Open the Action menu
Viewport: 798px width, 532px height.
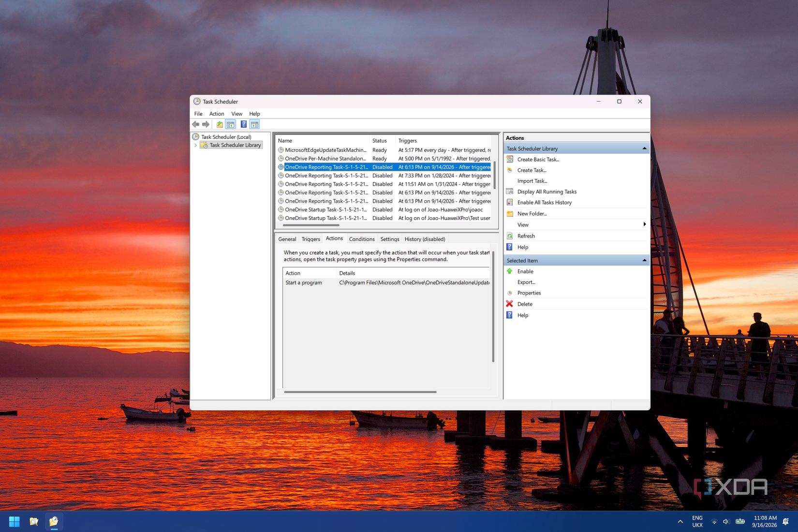point(217,114)
